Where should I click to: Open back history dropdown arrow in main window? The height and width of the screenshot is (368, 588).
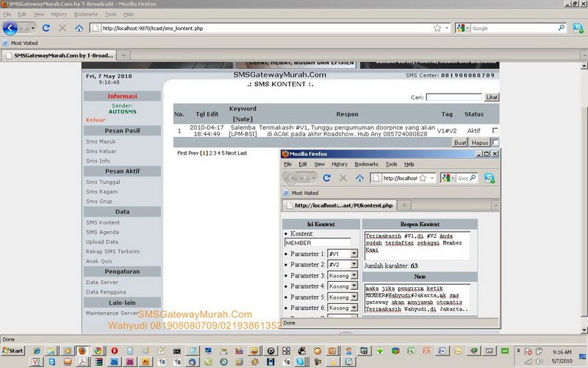pos(33,28)
